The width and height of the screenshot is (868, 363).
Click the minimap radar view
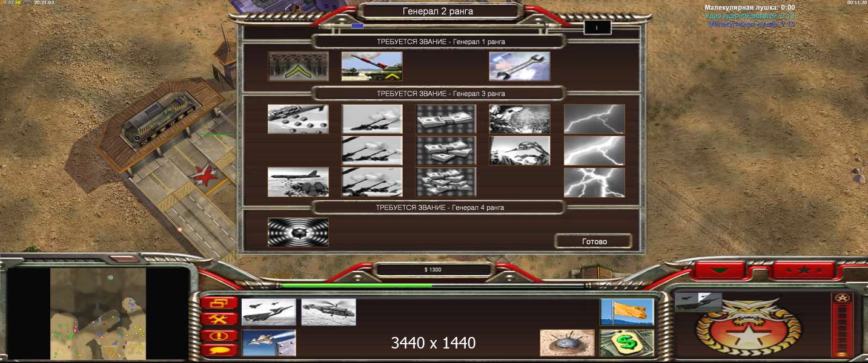click(x=98, y=313)
